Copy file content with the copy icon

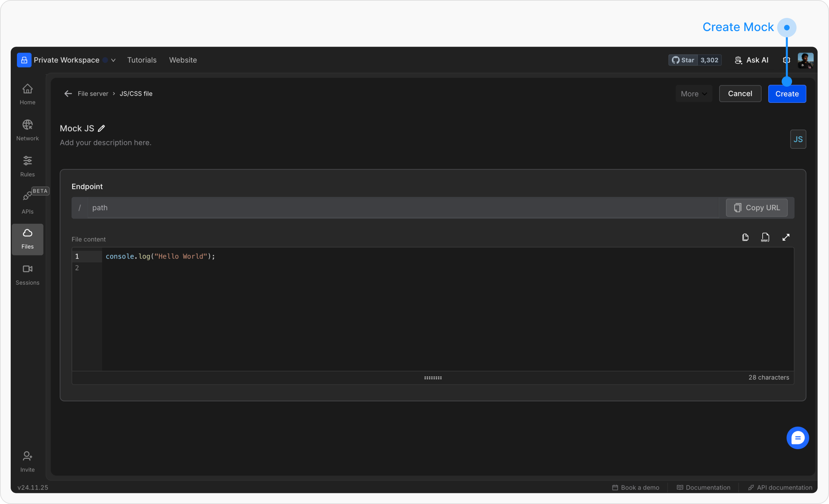coord(745,238)
